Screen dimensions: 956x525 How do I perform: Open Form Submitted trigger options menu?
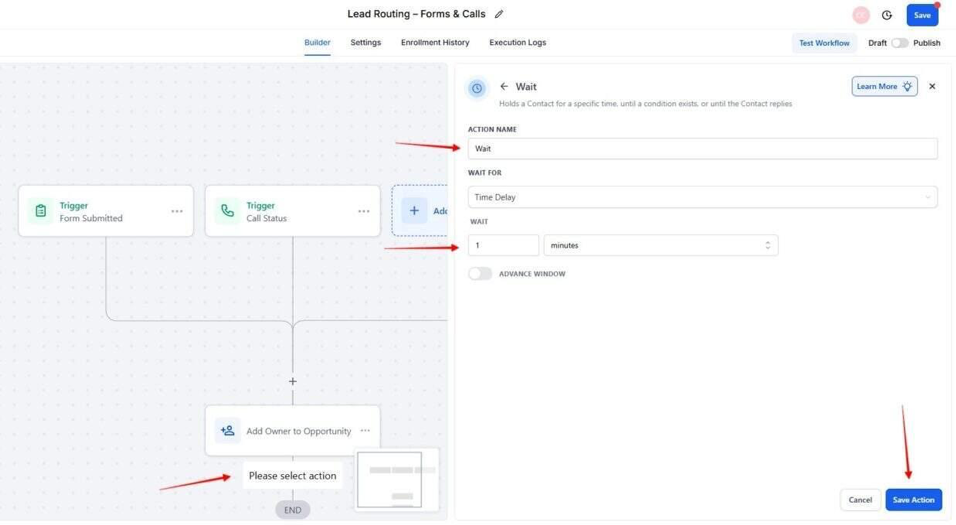(177, 211)
